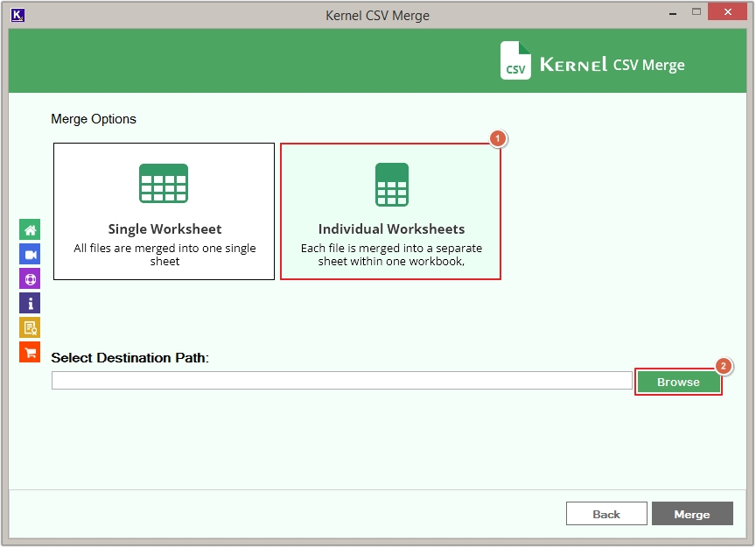The width and height of the screenshot is (756, 548).
Task: Click the Kernel app icon in title bar
Action: pyautogui.click(x=17, y=15)
